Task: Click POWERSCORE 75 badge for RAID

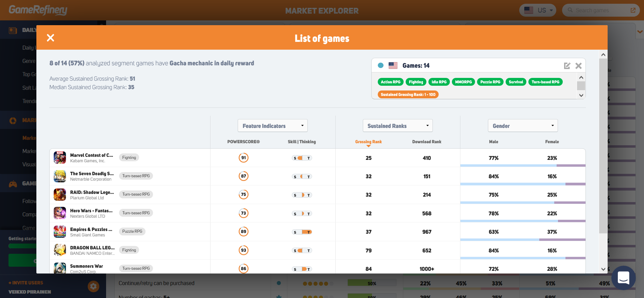Action: pyautogui.click(x=243, y=195)
